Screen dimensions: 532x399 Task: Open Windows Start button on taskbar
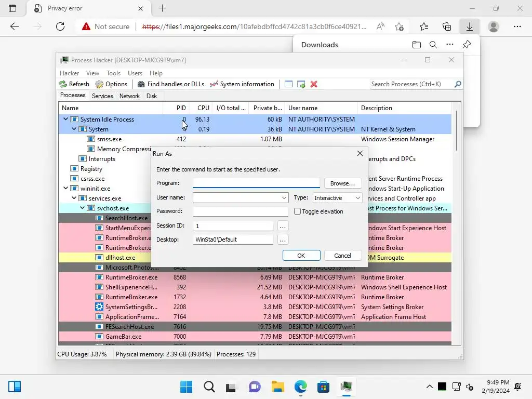(187, 387)
